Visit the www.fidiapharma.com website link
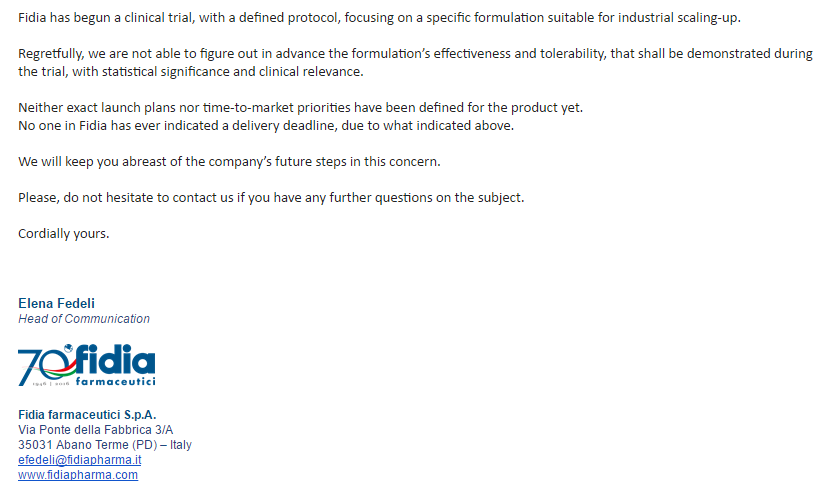 pyautogui.click(x=78, y=475)
